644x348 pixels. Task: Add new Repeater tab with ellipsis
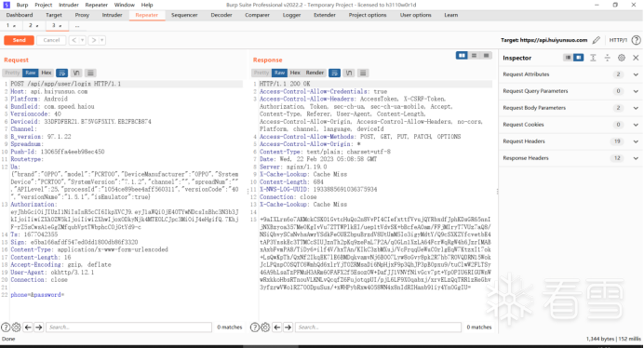(x=77, y=26)
